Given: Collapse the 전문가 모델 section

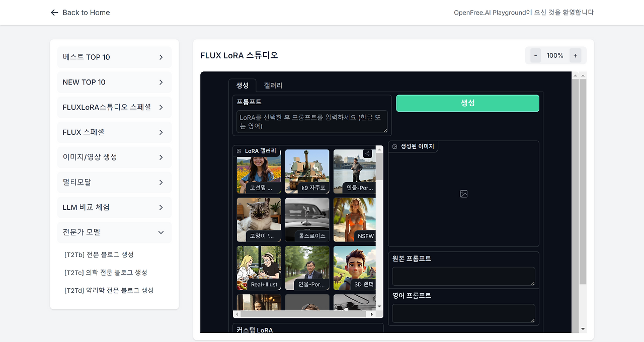Looking at the screenshot, I should point(114,232).
